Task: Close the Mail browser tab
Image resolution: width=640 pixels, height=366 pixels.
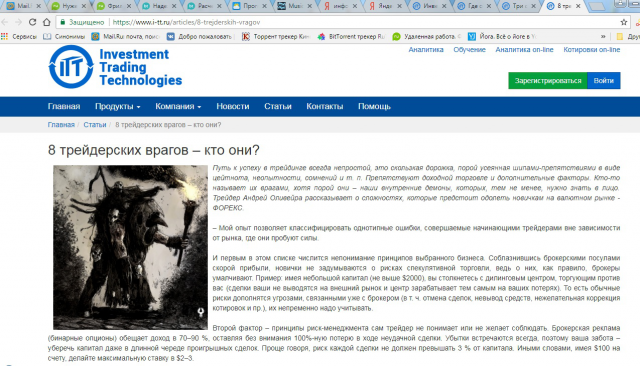Action: pyautogui.click(x=38, y=6)
